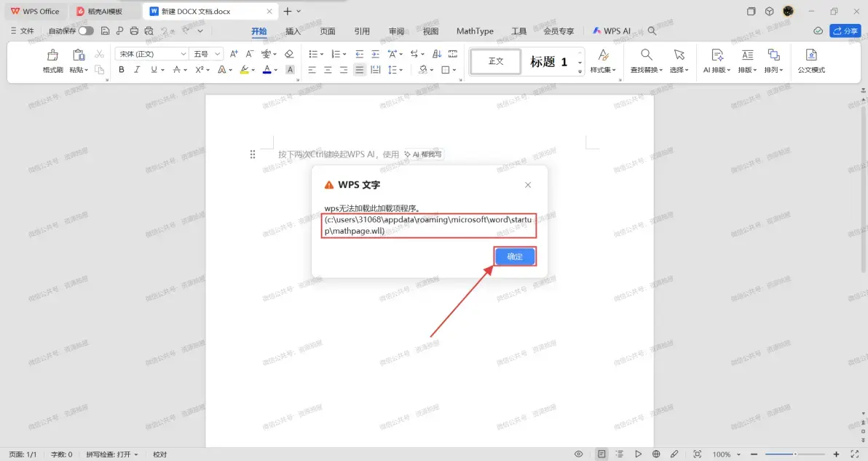This screenshot has height=461, width=868.
Task: Open the 审阅 Review tab
Action: point(396,31)
